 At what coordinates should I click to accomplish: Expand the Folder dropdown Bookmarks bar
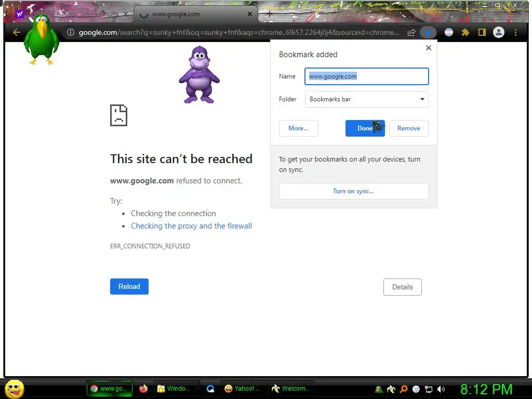[366, 99]
